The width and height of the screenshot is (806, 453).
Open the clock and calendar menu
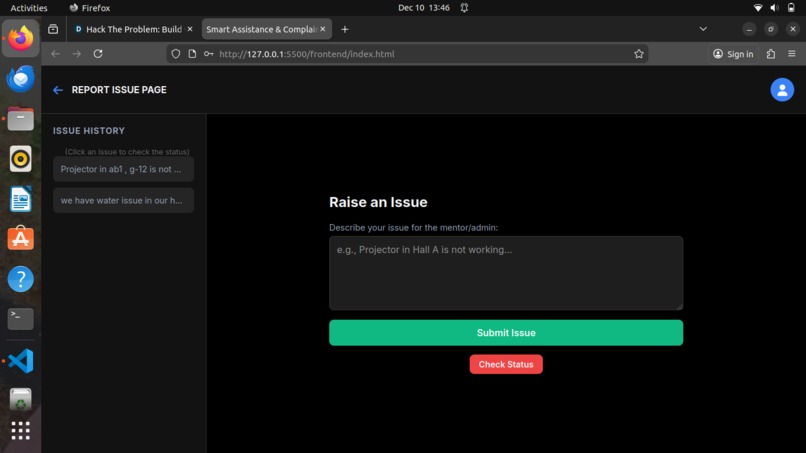pyautogui.click(x=424, y=8)
